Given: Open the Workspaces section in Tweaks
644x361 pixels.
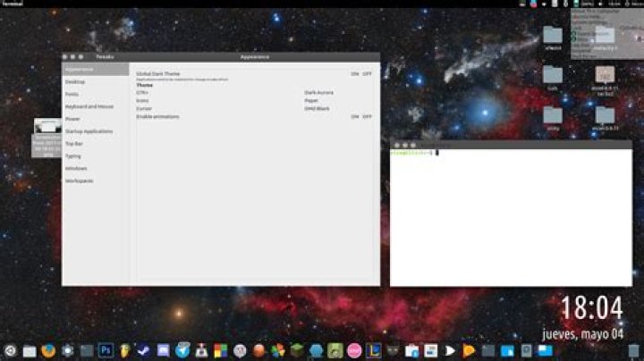Looking at the screenshot, I should click(96, 180).
